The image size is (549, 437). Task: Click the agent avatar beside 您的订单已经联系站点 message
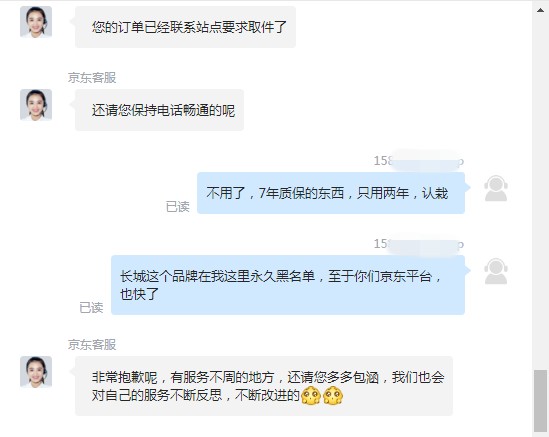(36, 22)
